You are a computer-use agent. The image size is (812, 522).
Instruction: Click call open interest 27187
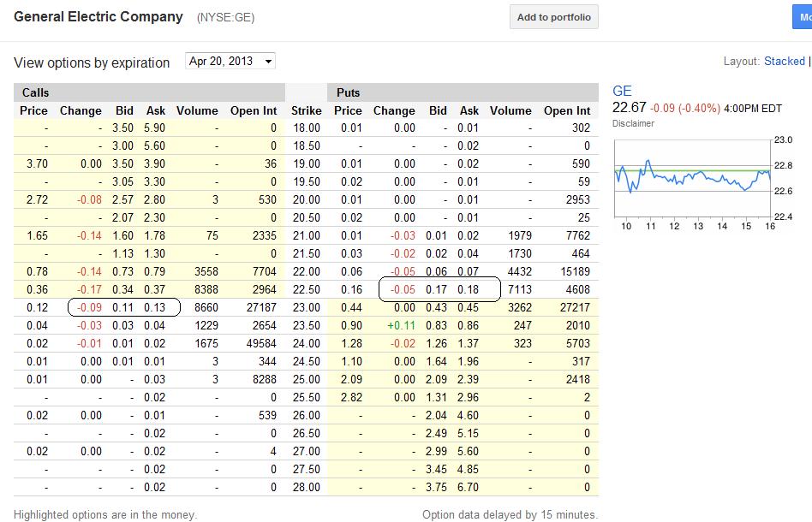click(261, 308)
